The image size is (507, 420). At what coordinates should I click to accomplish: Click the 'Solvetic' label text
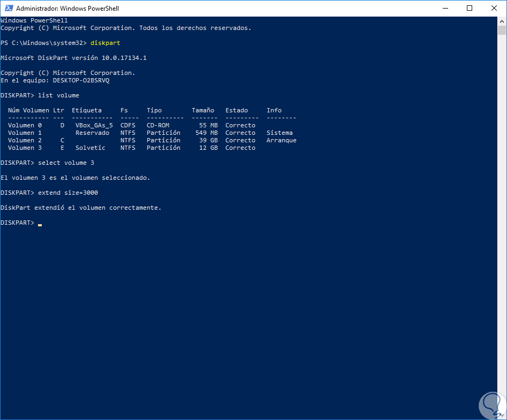pyautogui.click(x=90, y=148)
